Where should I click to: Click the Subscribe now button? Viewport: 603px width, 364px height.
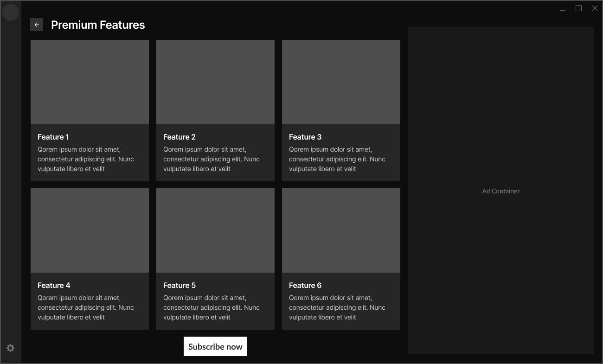tap(215, 346)
